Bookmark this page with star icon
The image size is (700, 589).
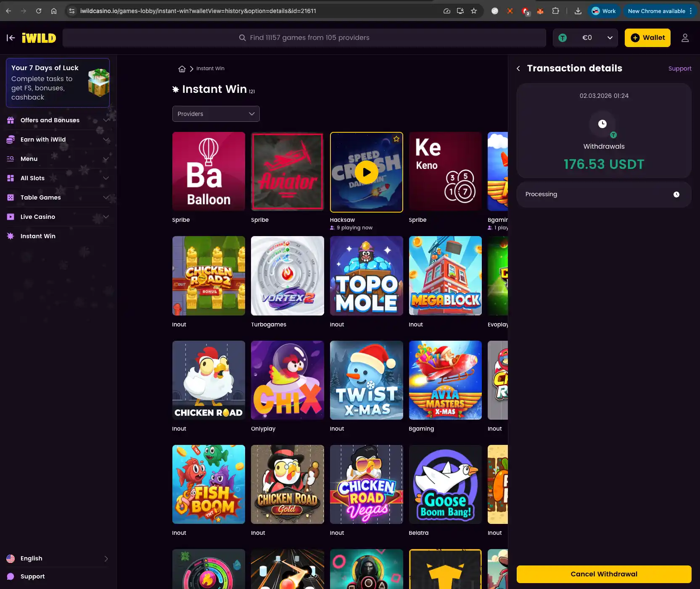tap(474, 11)
